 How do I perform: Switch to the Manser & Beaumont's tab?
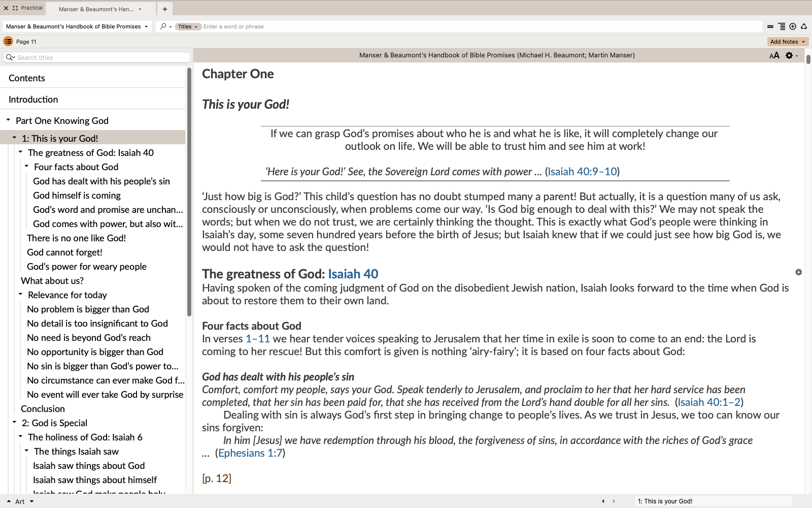point(96,9)
